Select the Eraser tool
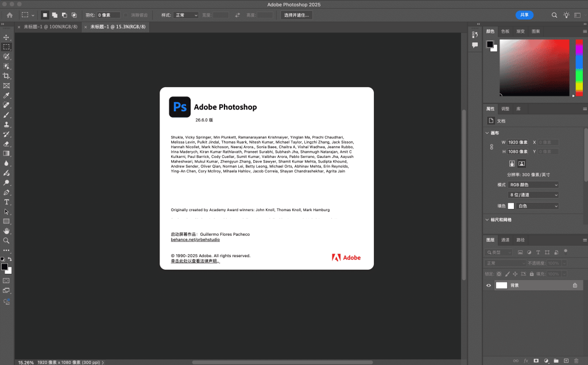Image resolution: width=588 pixels, height=365 pixels. click(6, 144)
